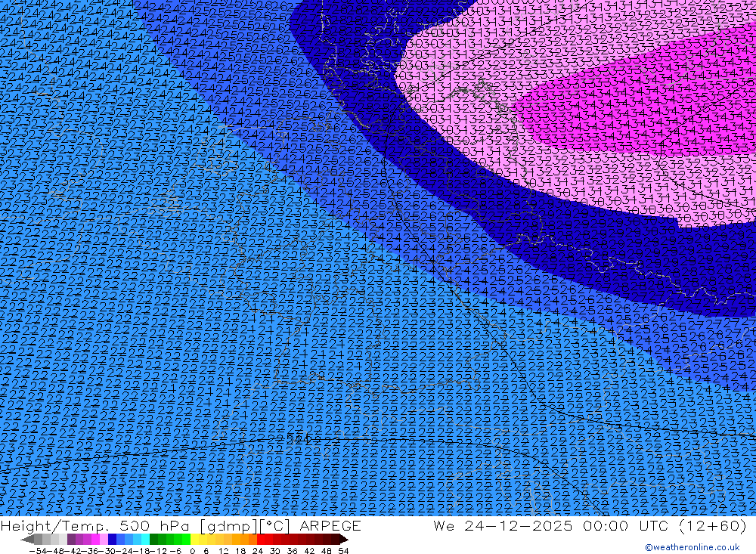
Task: Select the darkest green legend swatch
Action: pyautogui.click(x=153, y=540)
